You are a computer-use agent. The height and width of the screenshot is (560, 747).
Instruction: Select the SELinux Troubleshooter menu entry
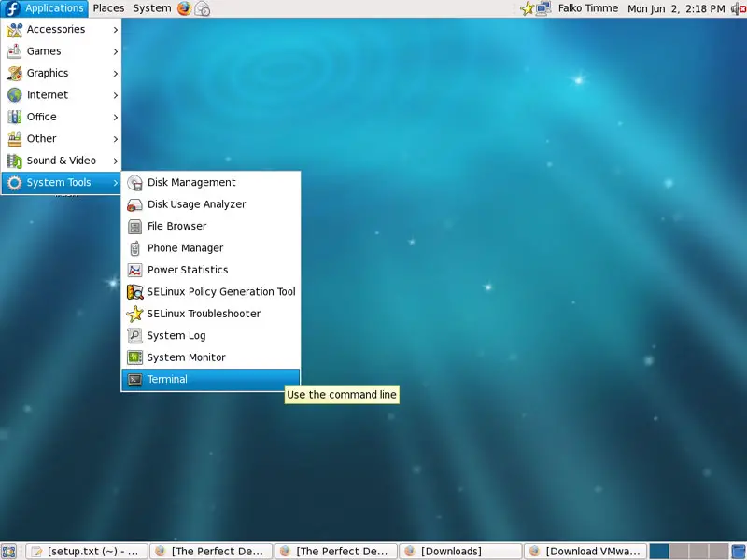click(x=211, y=314)
